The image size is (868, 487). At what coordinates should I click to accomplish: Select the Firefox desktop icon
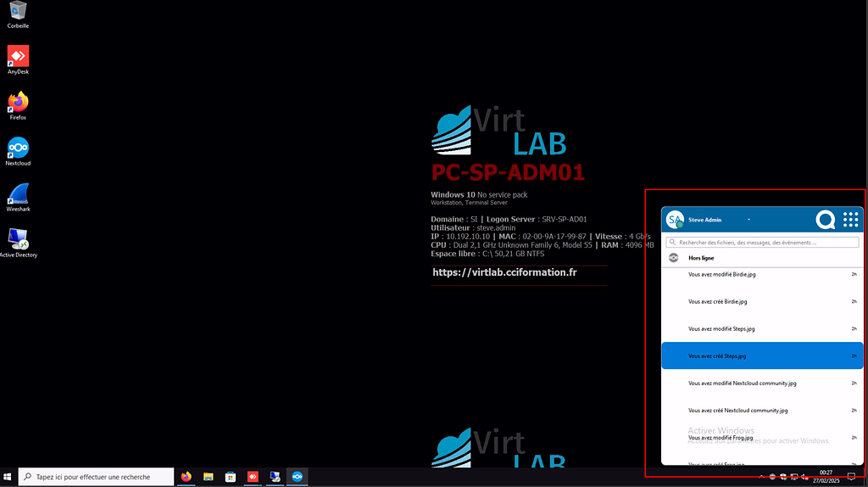[18, 103]
